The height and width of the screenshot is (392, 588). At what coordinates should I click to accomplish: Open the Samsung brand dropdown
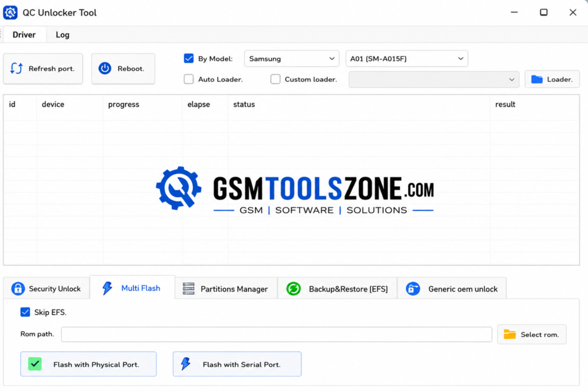click(x=291, y=59)
